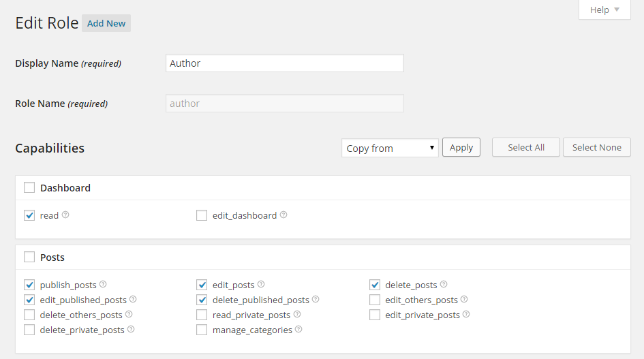Click the Add New role link

point(106,23)
